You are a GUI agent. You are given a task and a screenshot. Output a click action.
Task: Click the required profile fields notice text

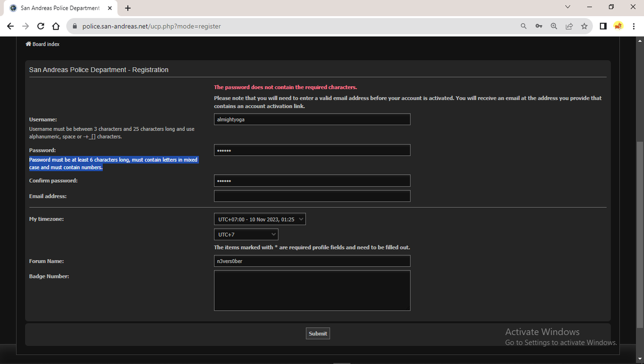(x=312, y=247)
